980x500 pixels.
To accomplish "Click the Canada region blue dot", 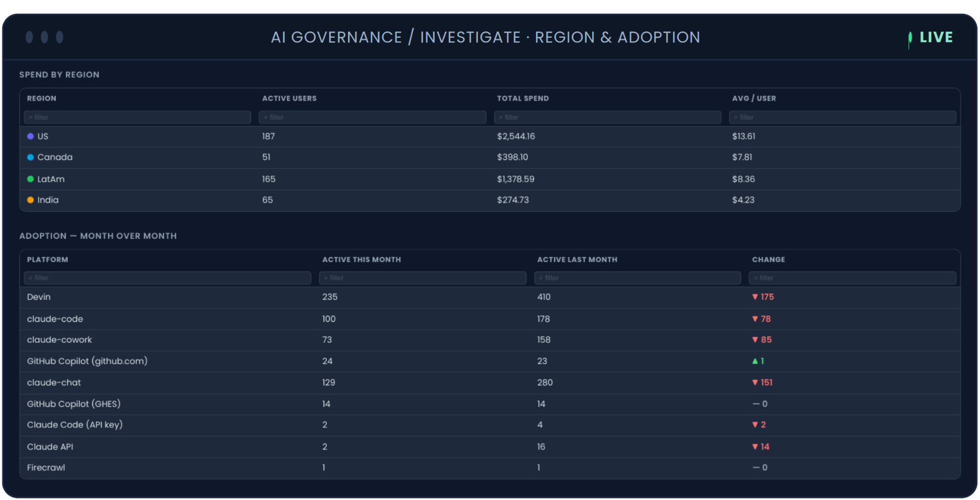I will click(x=31, y=157).
